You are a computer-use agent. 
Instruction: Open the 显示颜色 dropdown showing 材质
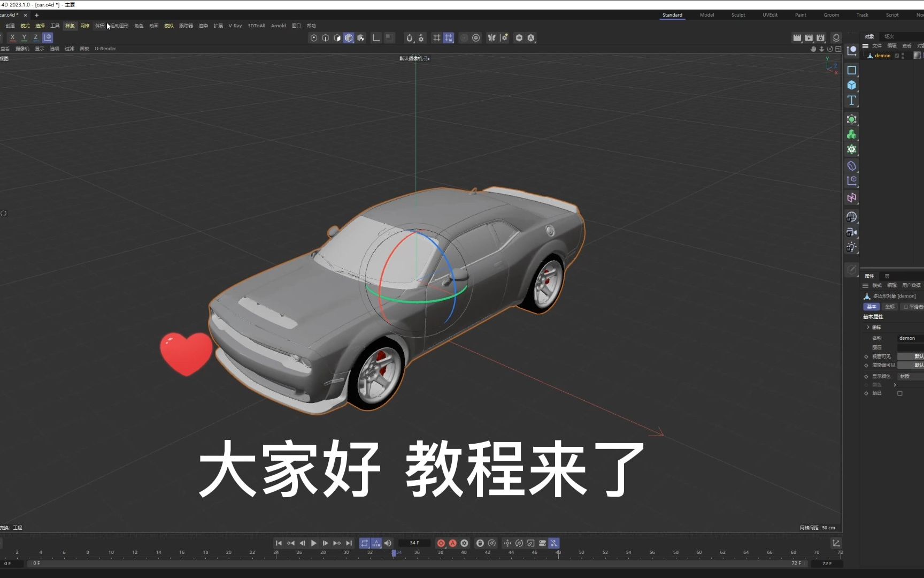(905, 376)
